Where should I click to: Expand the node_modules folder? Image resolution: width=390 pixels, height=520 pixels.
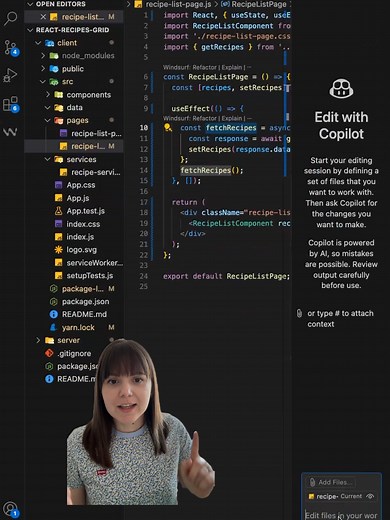pos(43,55)
